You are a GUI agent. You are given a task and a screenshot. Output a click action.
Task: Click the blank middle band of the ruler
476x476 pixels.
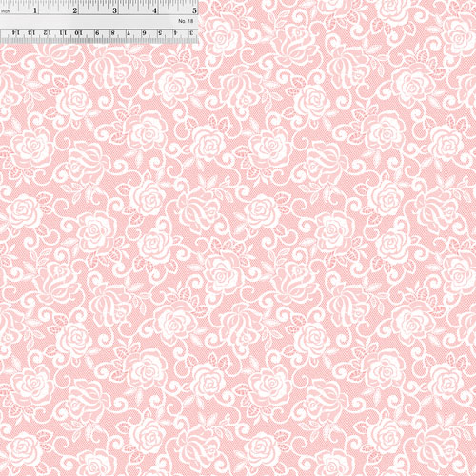[99, 22]
